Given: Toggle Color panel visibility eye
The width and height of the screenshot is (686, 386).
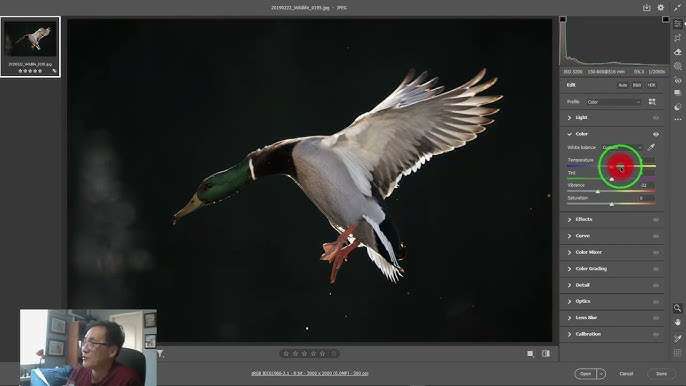Looking at the screenshot, I should tap(655, 134).
